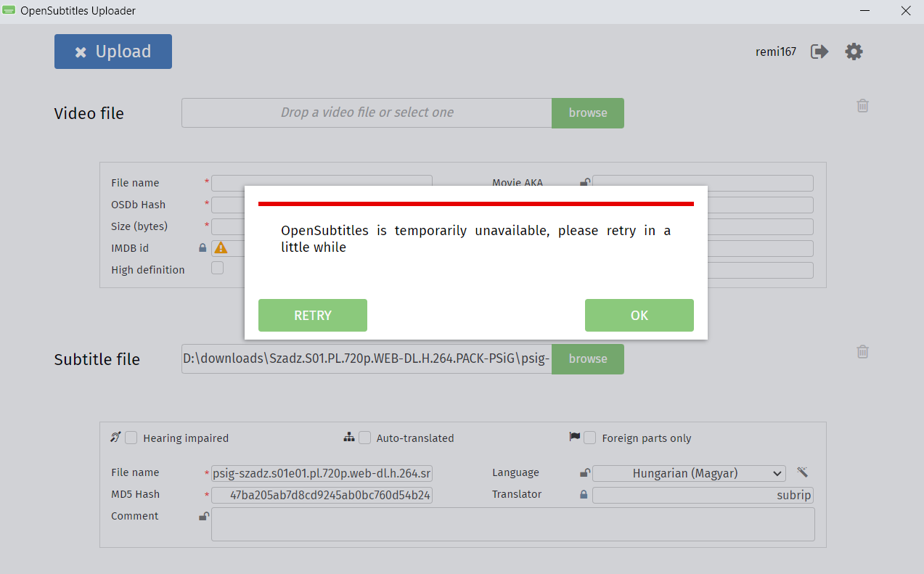Click the 'Subtitle file' heading
Image resolution: width=924 pixels, height=574 pixels.
coord(97,359)
